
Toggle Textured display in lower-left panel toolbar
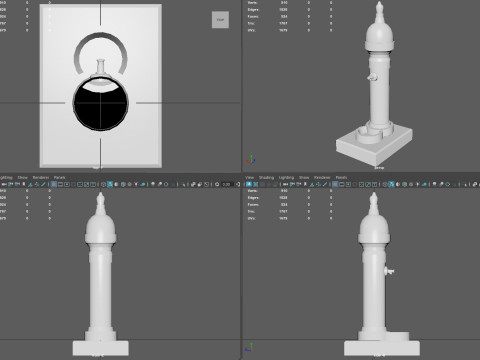(x=130, y=184)
